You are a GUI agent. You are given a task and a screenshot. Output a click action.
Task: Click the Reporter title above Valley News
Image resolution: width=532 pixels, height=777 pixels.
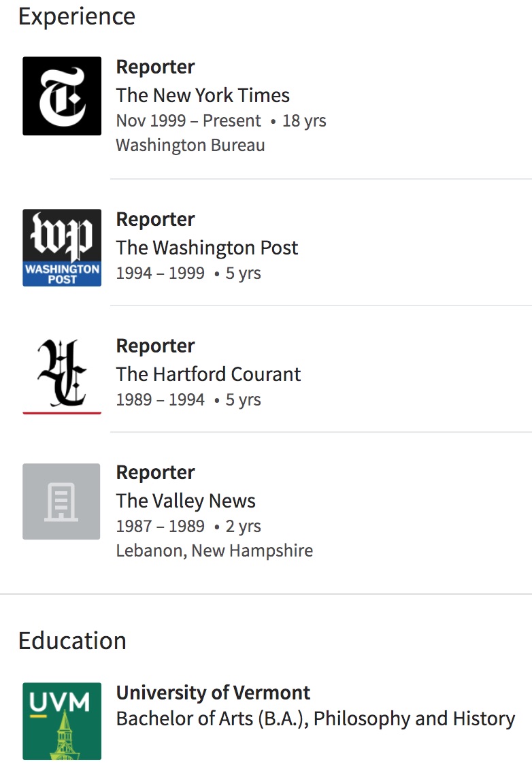pyautogui.click(x=155, y=472)
